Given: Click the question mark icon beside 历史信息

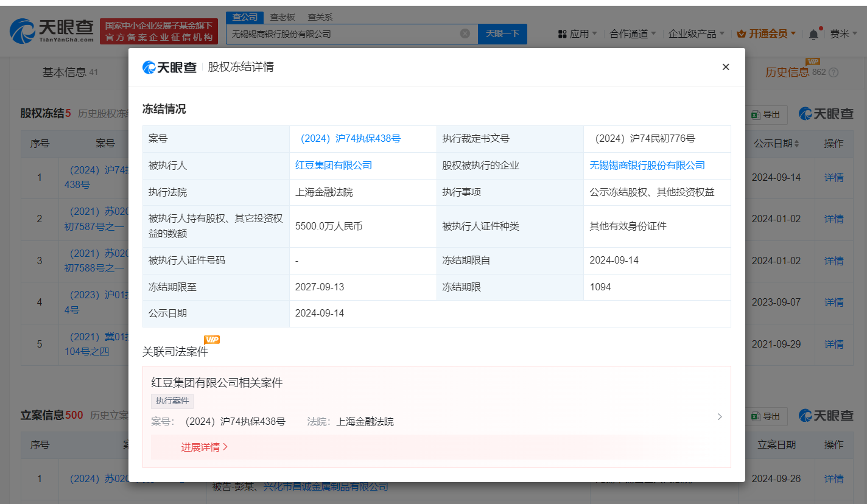Looking at the screenshot, I should 832,72.
